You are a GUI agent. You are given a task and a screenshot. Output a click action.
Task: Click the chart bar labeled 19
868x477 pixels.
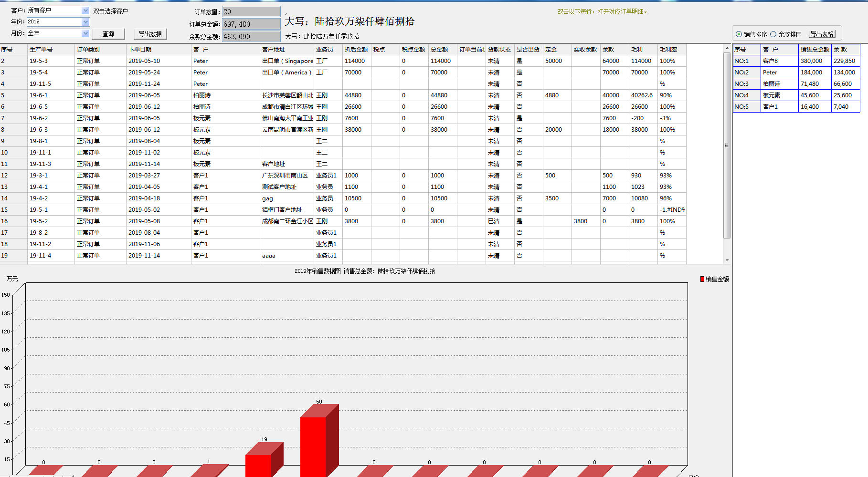pos(265,460)
